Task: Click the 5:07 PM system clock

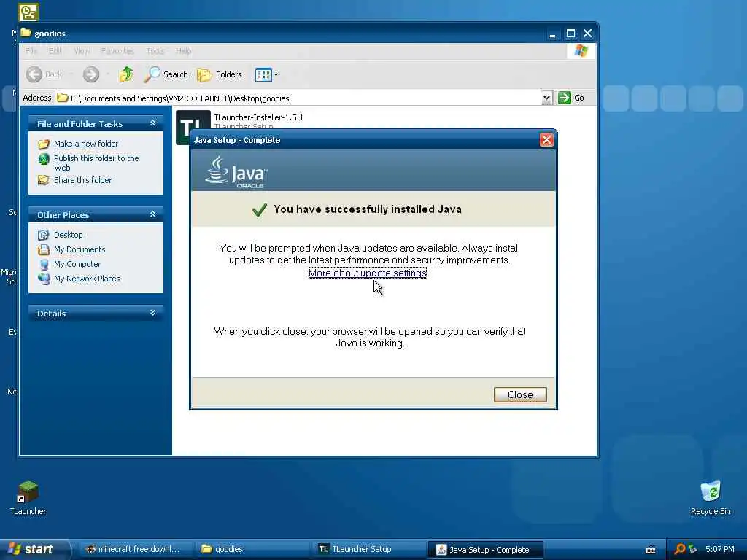Action: [x=720, y=549]
